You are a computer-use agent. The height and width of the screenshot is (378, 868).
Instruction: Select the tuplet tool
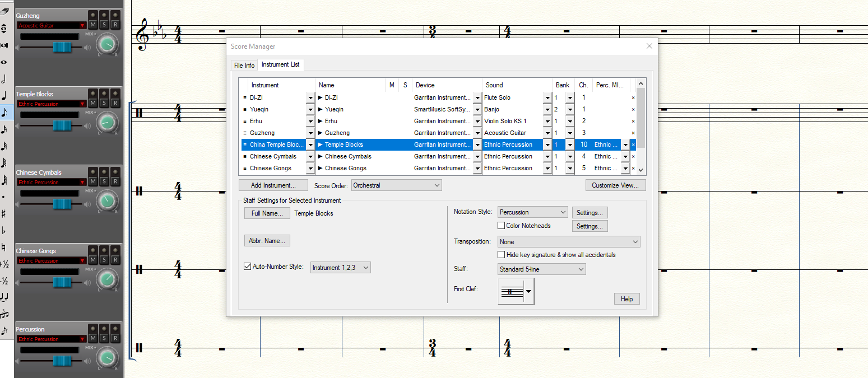(4, 314)
